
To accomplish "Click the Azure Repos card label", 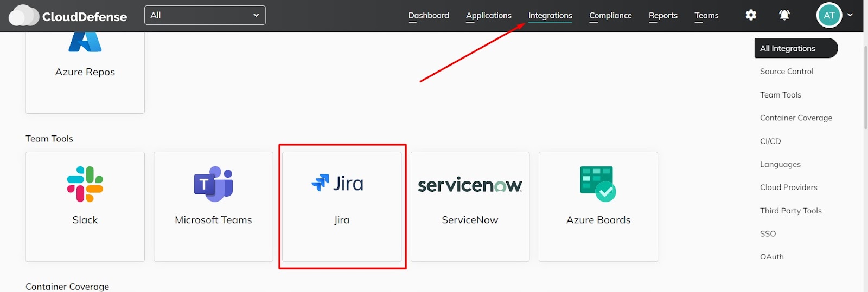I will (85, 72).
